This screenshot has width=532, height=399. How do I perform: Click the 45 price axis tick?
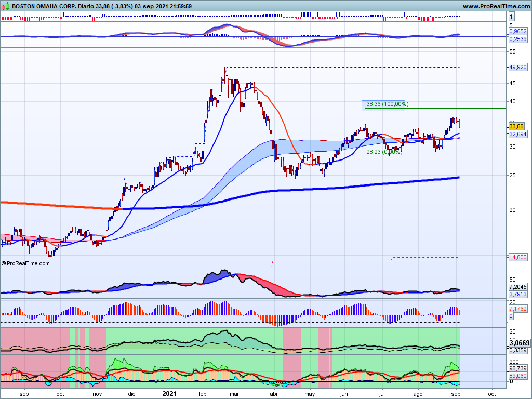click(512, 83)
